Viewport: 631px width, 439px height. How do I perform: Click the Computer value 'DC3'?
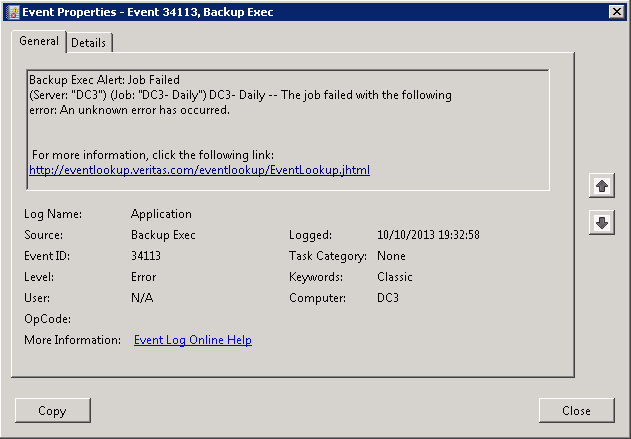click(x=388, y=298)
